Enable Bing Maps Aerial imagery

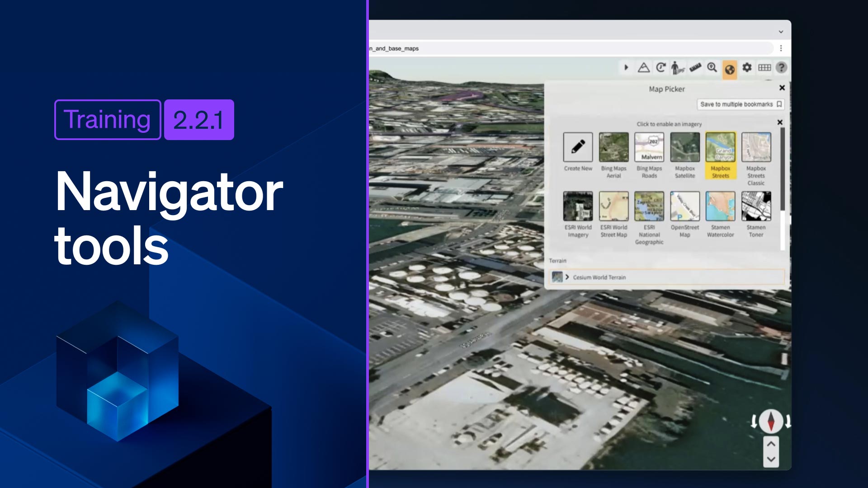coord(613,147)
